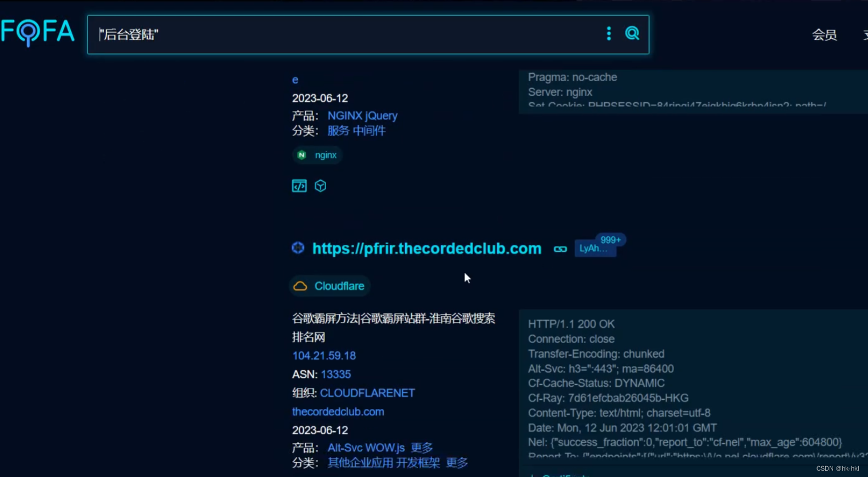This screenshot has height=477, width=868.
Task: Click the Cf-Cache-Status: DYNAMIC header line
Action: [x=596, y=383]
